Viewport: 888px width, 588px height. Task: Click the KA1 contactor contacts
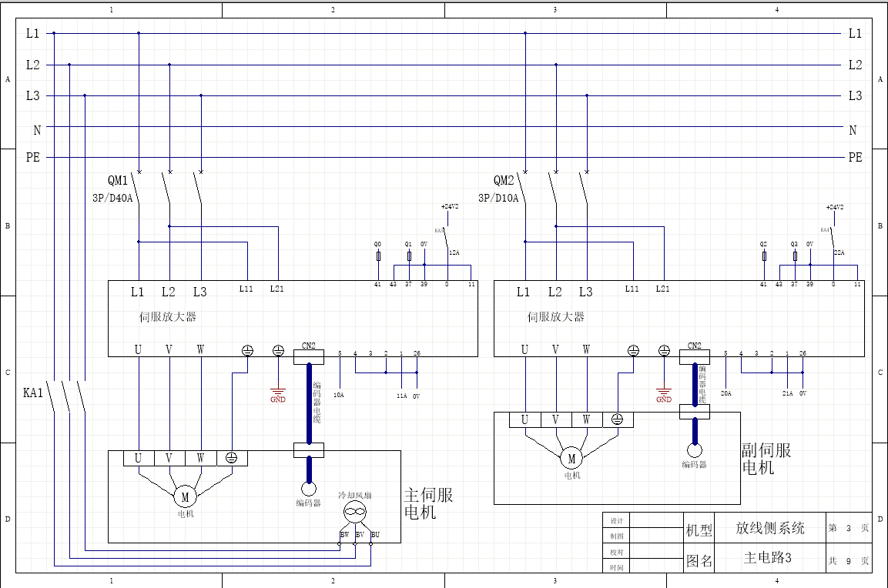pos(69,396)
